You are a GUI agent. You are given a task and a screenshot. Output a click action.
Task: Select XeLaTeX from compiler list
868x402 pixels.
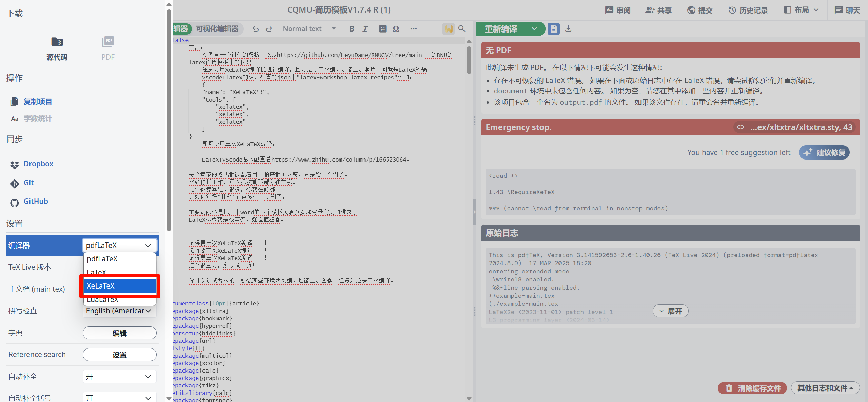tap(119, 286)
